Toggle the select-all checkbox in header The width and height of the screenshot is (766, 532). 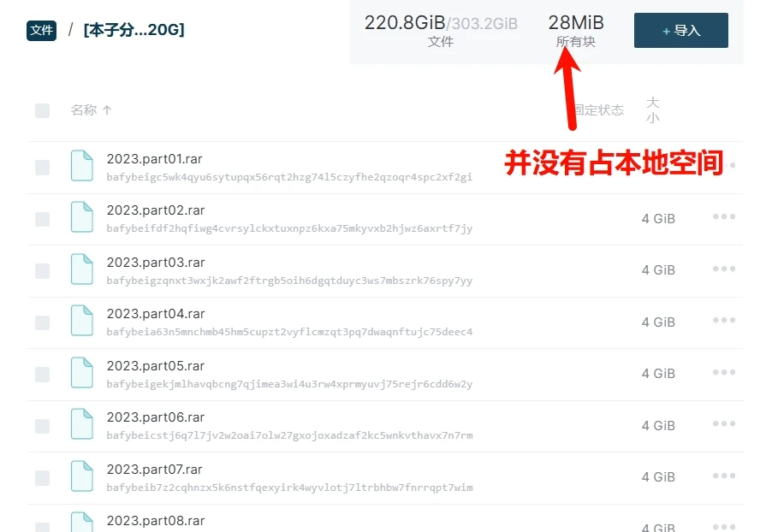tap(43, 110)
